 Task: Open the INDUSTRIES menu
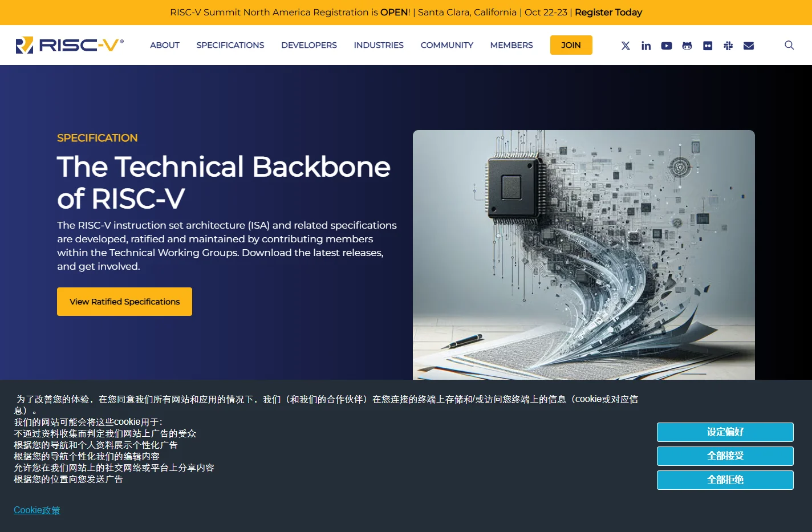379,45
